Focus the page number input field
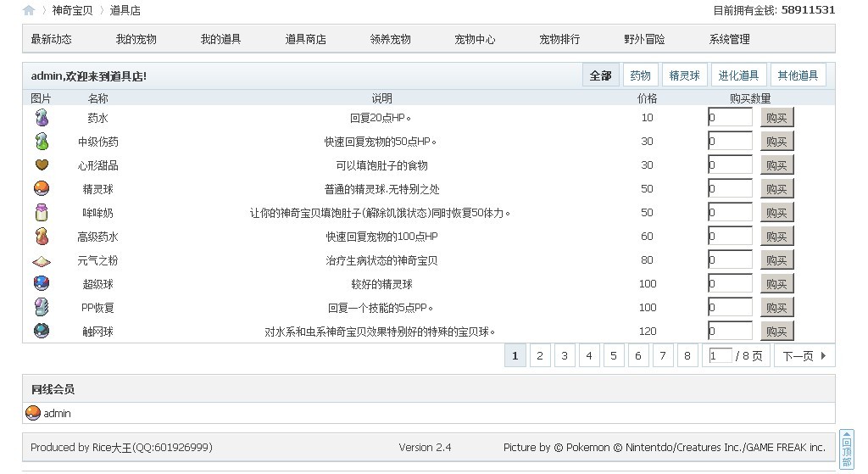This screenshot has width=868, height=474. click(x=721, y=355)
